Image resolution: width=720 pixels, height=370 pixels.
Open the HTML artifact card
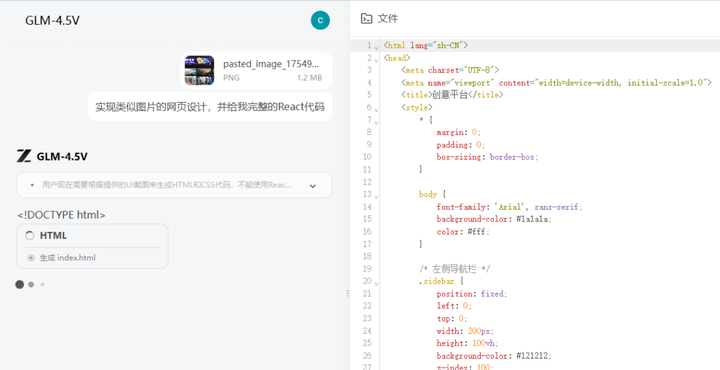pos(92,246)
